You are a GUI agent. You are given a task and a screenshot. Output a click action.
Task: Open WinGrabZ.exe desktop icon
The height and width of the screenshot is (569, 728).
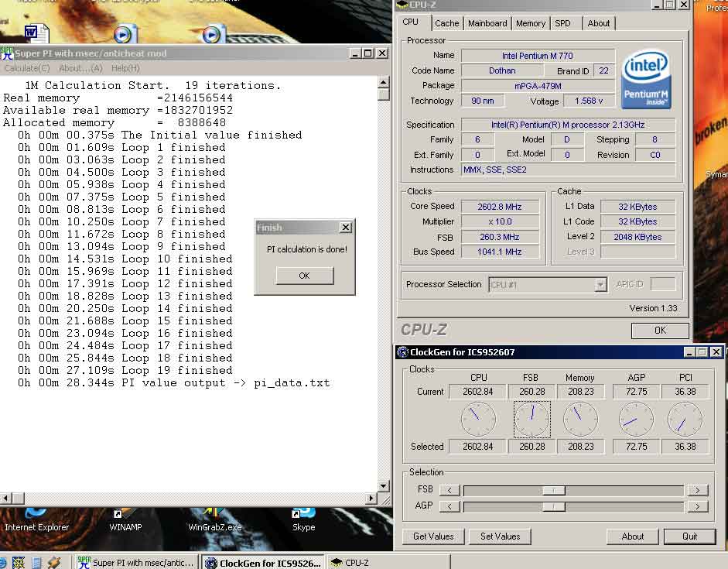click(x=214, y=519)
